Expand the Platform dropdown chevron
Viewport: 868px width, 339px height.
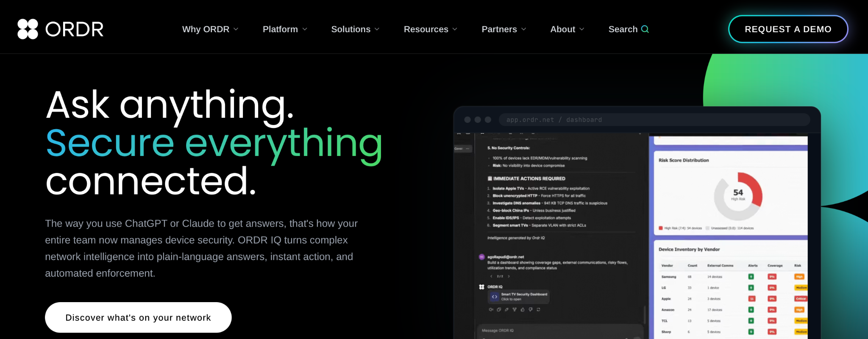point(304,29)
